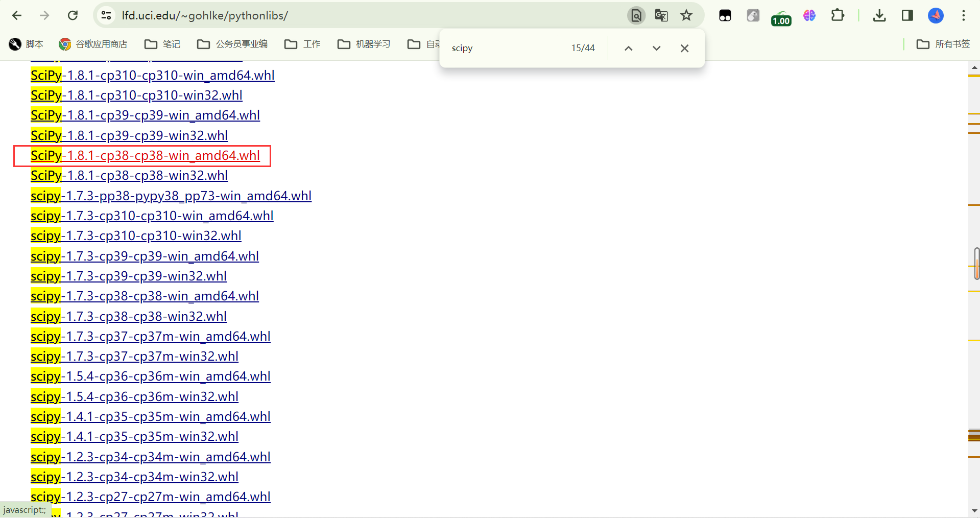Download SciPy-1.8.1-cp38-cp38-win32.whl

(x=129, y=175)
